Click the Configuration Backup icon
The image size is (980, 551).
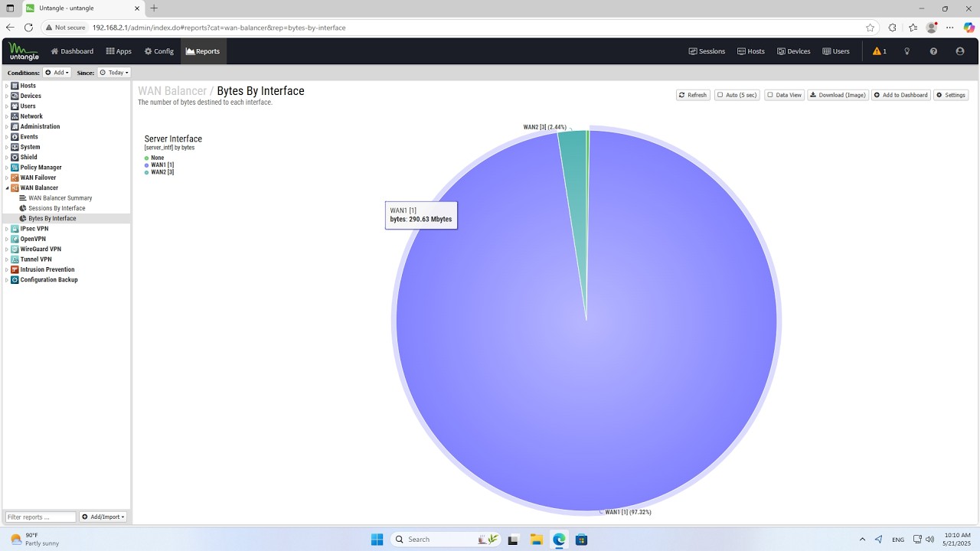(x=15, y=279)
